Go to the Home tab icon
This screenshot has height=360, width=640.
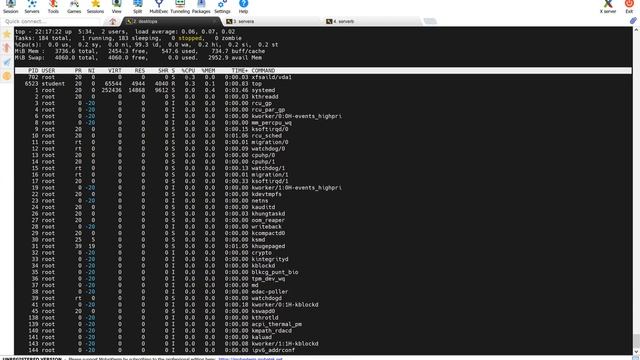tap(113, 21)
